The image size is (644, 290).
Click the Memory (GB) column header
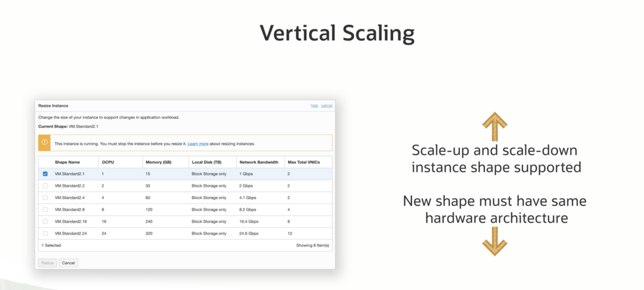[158, 162]
